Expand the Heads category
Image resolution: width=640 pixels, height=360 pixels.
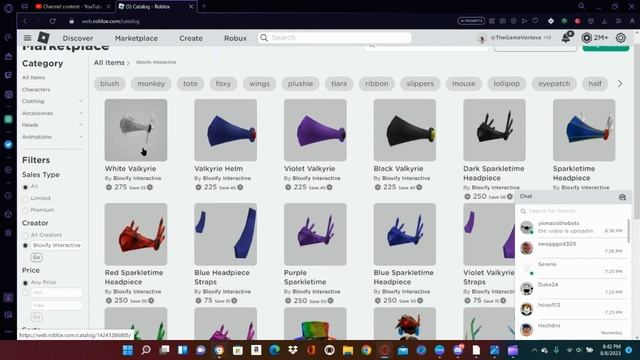click(80, 125)
